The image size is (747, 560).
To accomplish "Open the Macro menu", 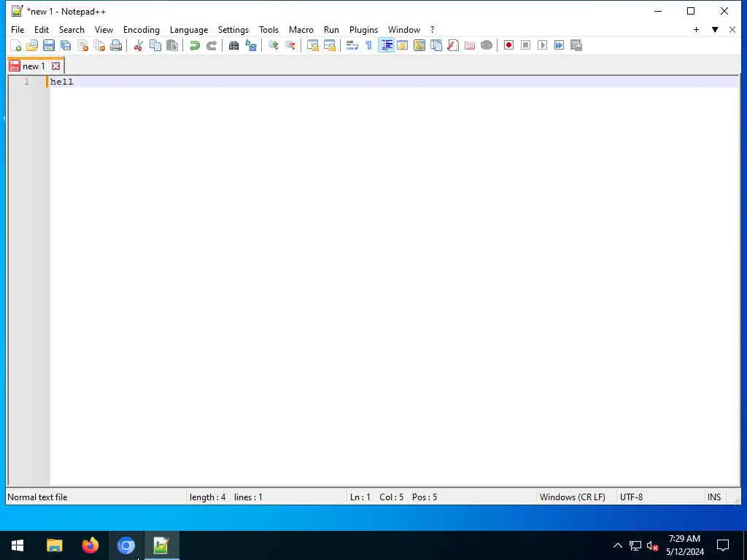I will (x=301, y=29).
